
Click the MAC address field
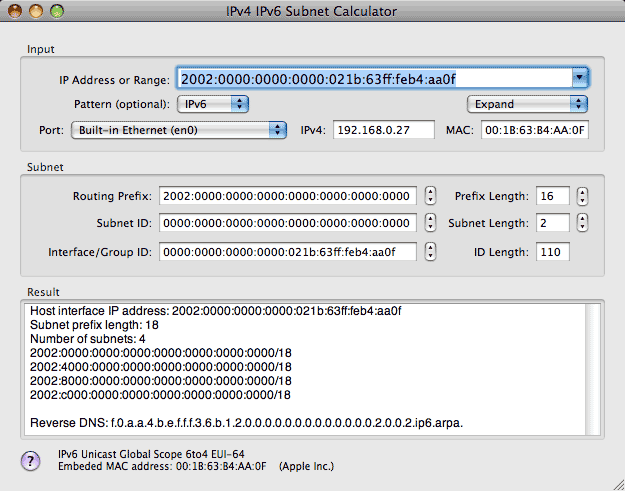(535, 130)
